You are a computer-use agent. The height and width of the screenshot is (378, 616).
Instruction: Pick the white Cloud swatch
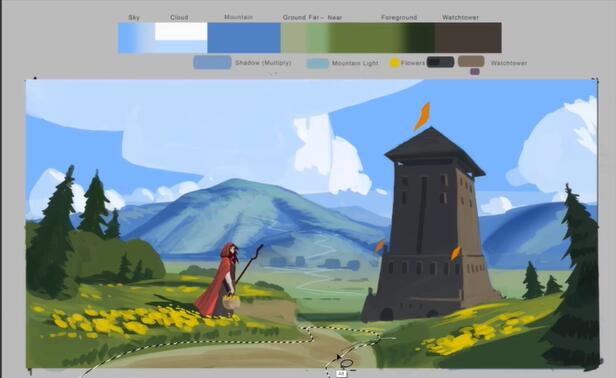(181, 31)
